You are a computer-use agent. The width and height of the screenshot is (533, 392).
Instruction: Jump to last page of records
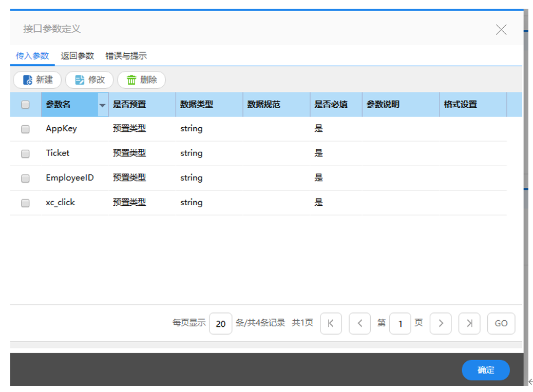(469, 323)
